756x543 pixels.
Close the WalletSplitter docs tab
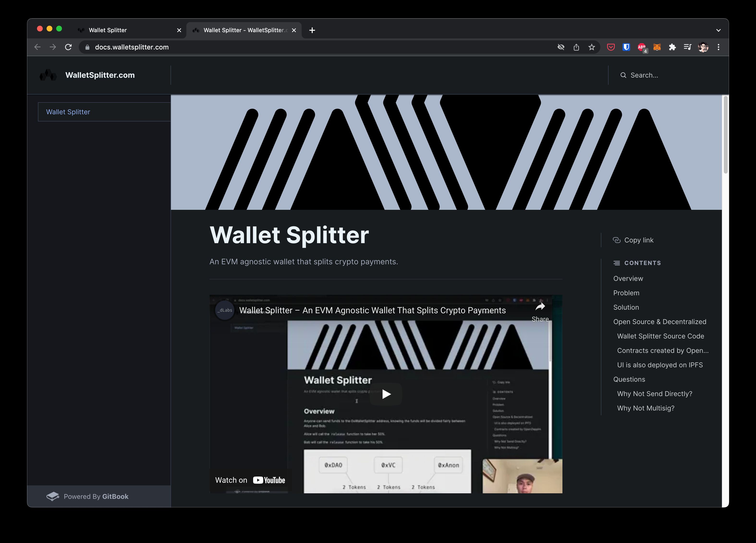click(294, 30)
